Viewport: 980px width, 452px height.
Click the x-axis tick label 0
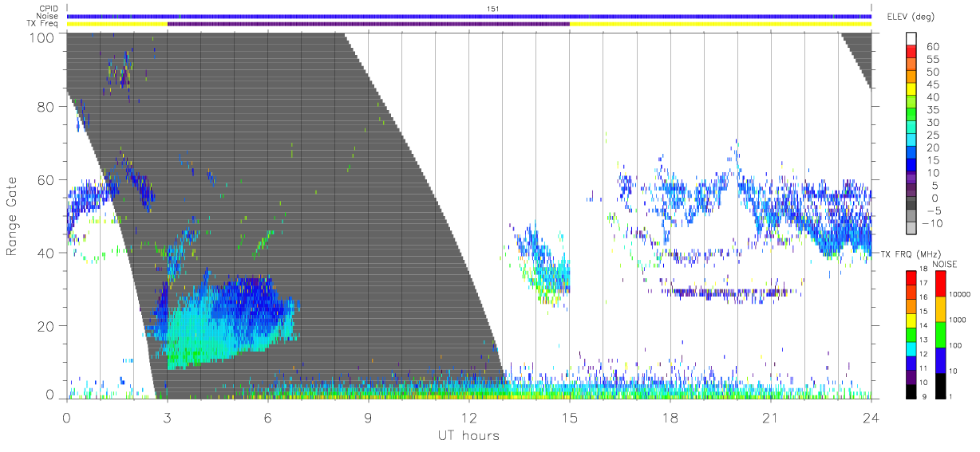(x=67, y=417)
